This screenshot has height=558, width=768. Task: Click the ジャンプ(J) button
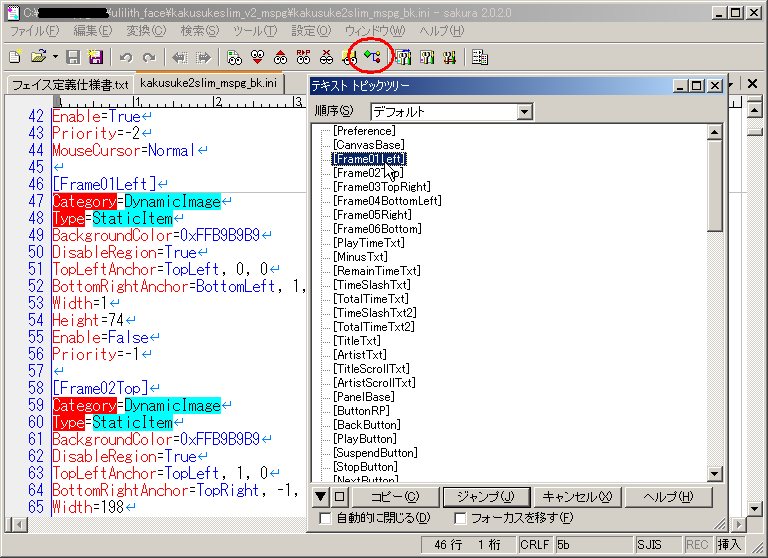point(486,497)
